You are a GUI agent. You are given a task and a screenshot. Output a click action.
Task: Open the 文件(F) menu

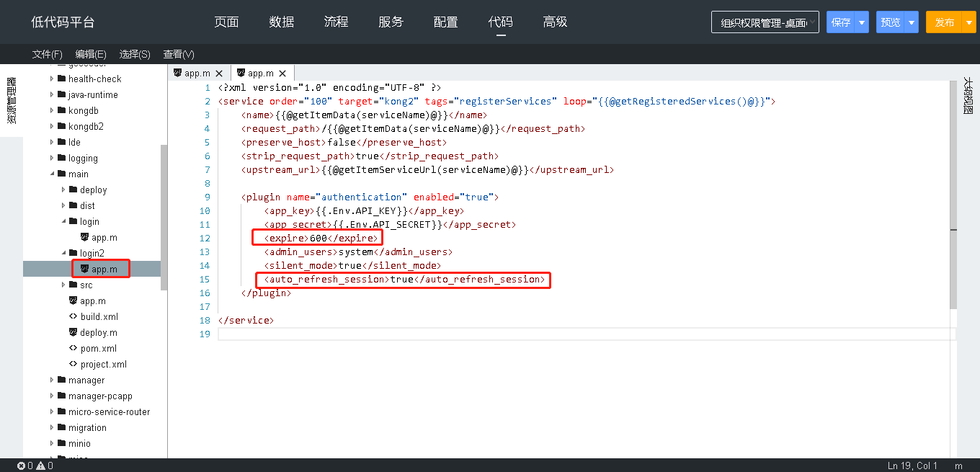coord(48,55)
